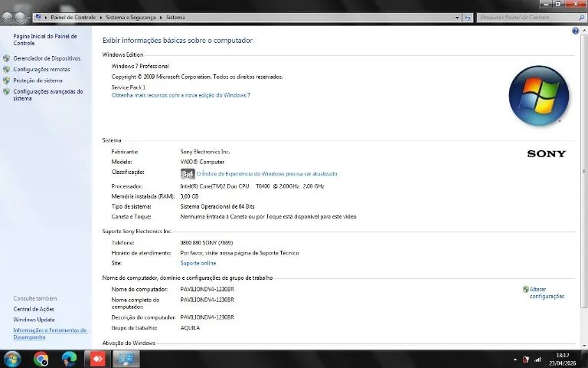
Task: Open Gerenciador de Dispositivos
Action: [x=47, y=58]
